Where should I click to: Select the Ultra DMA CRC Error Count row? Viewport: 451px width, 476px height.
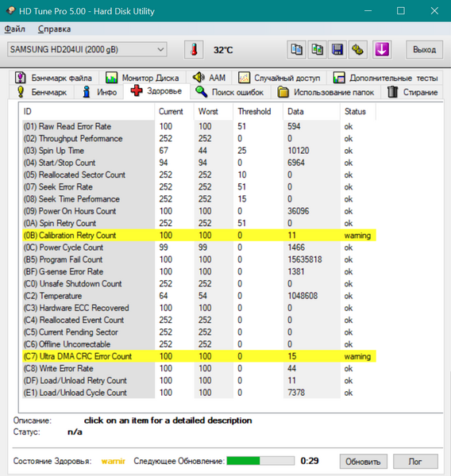(x=199, y=356)
